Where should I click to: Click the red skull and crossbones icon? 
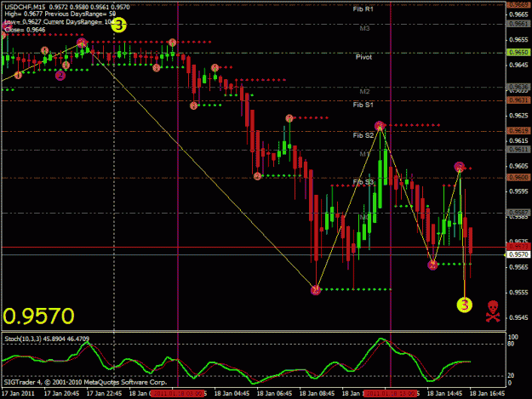(493, 311)
